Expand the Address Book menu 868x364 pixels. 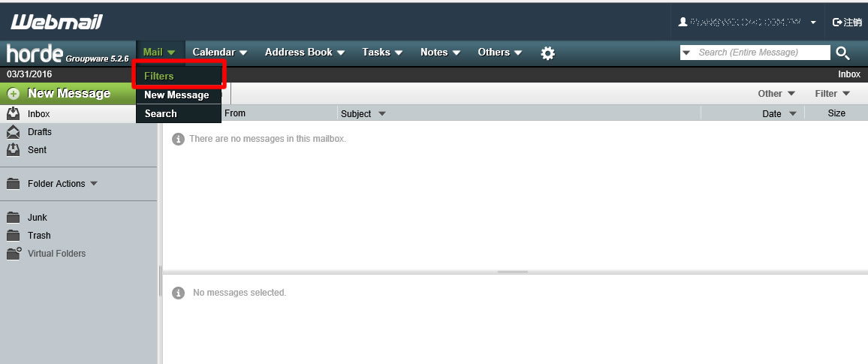click(x=304, y=53)
